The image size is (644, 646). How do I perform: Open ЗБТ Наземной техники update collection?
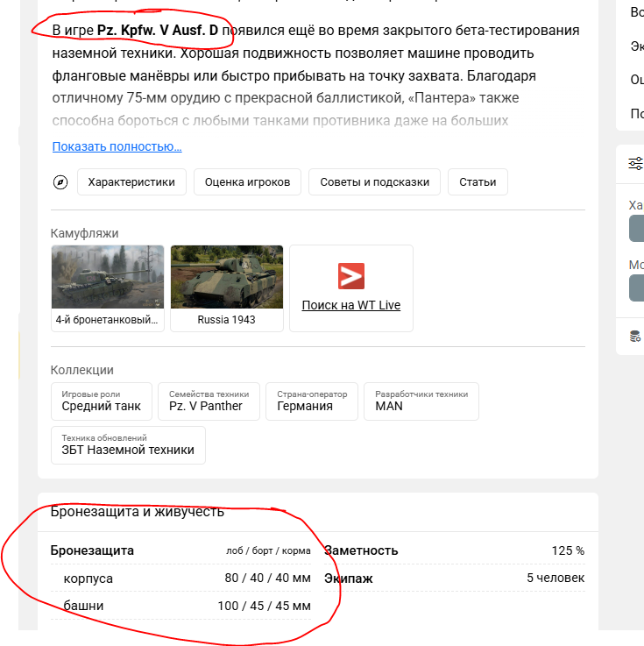tap(128, 445)
